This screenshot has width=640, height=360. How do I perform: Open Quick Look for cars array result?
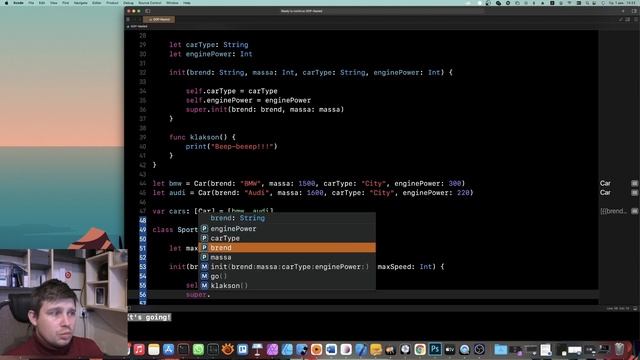point(634,211)
